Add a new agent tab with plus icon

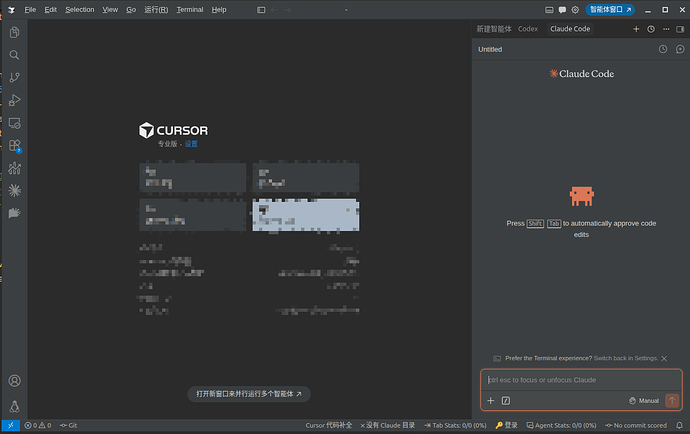pyautogui.click(x=636, y=29)
